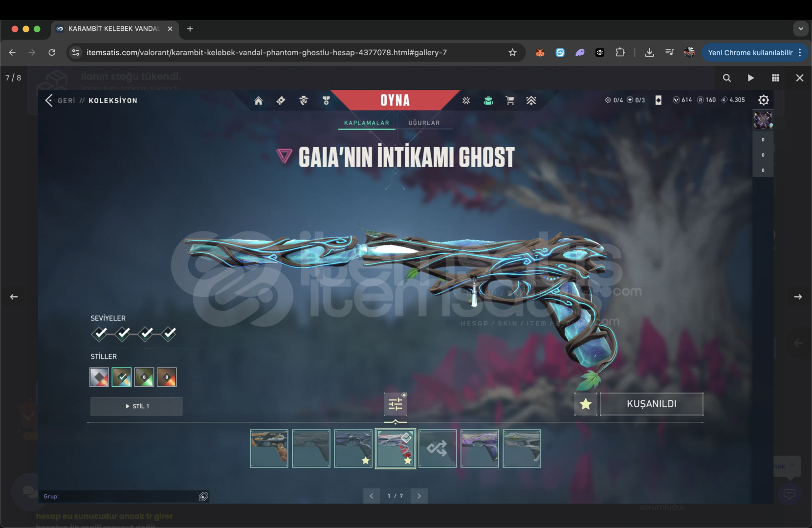This screenshot has height=528, width=812.
Task: Bookmark this page with the star
Action: coord(512,52)
